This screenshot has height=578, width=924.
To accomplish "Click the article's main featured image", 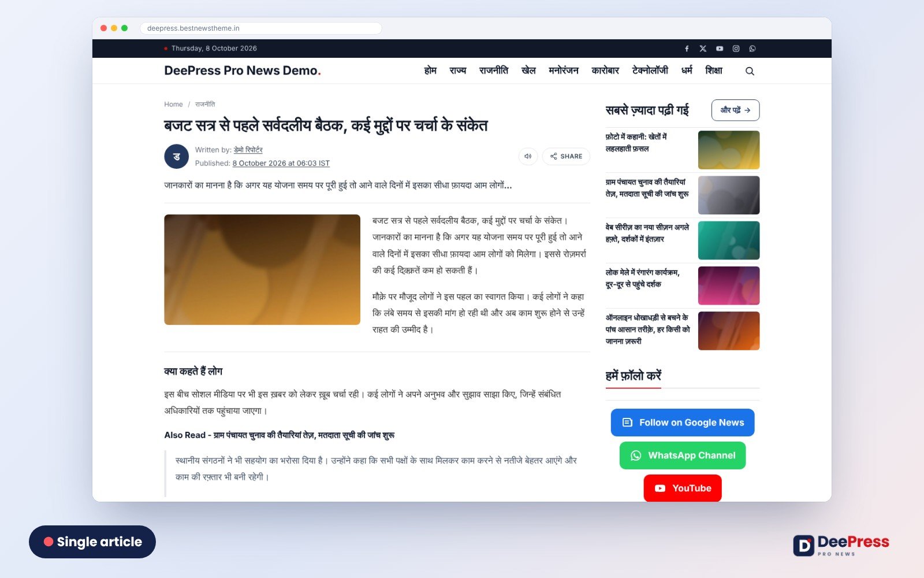I will click(x=262, y=269).
